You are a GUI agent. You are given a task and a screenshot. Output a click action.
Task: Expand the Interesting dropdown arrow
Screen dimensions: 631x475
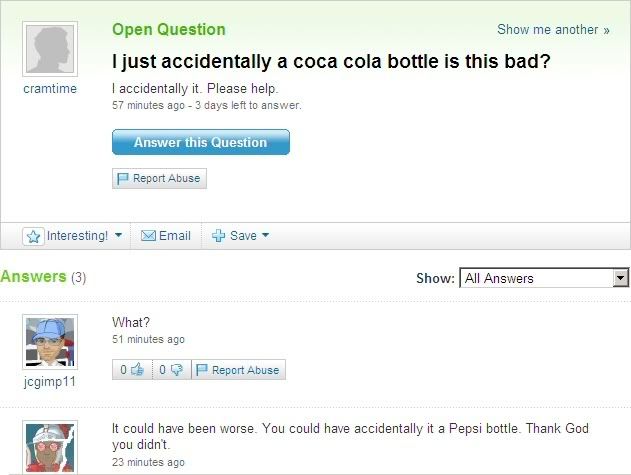point(118,236)
